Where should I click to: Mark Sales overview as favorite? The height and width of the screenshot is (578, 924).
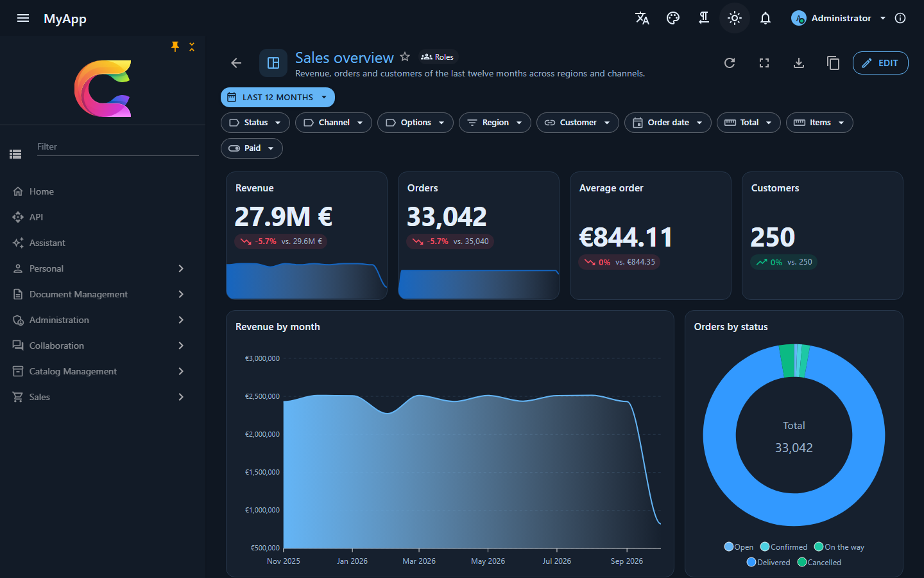click(x=405, y=57)
